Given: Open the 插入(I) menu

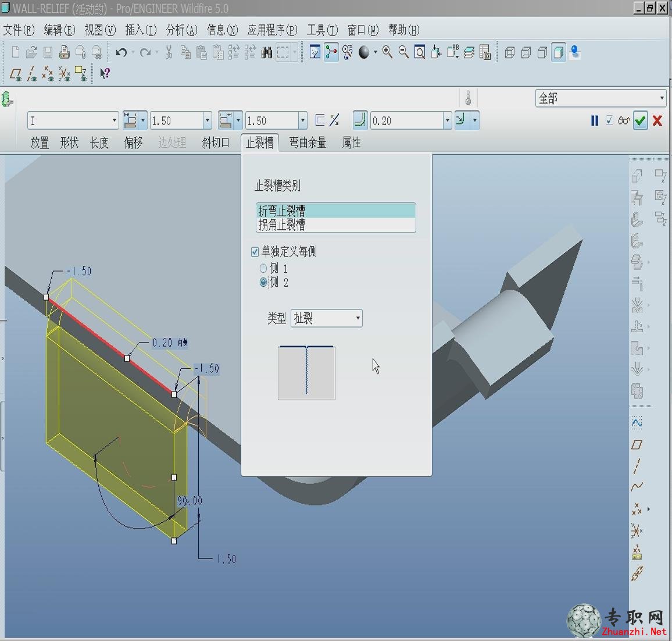Looking at the screenshot, I should tap(141, 30).
